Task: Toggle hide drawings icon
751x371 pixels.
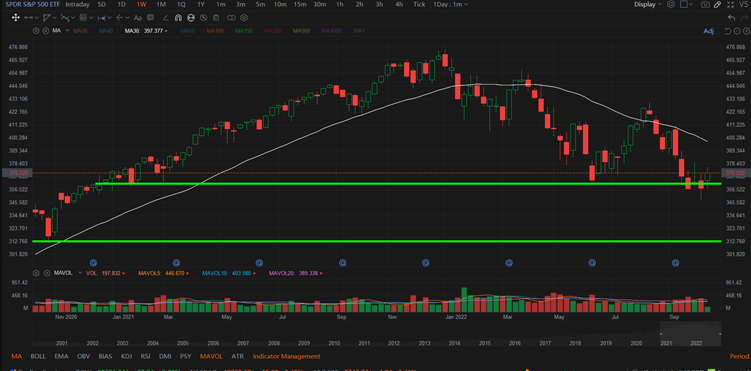Action: point(204,18)
